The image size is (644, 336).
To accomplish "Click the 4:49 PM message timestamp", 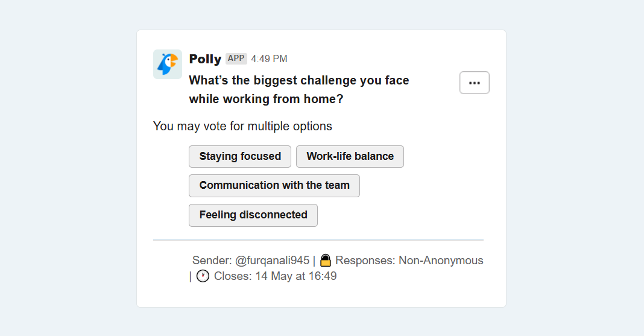I will click(269, 59).
